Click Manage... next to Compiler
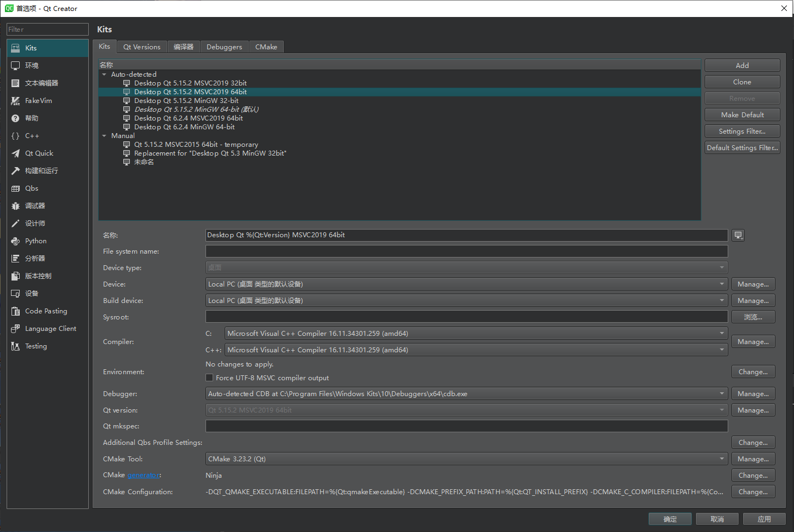Image resolution: width=794 pixels, height=532 pixels. [x=753, y=342]
